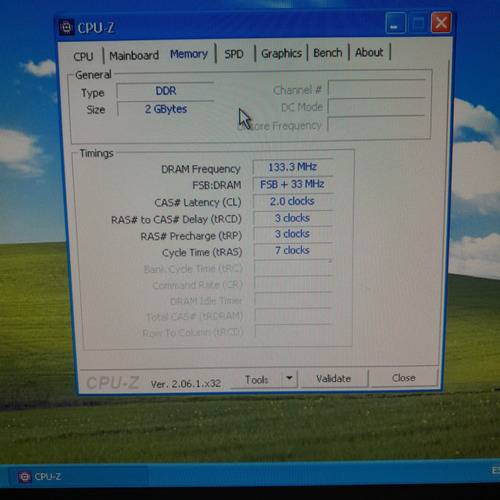Click the empty Command Rate field
500x500 pixels.
click(x=293, y=284)
